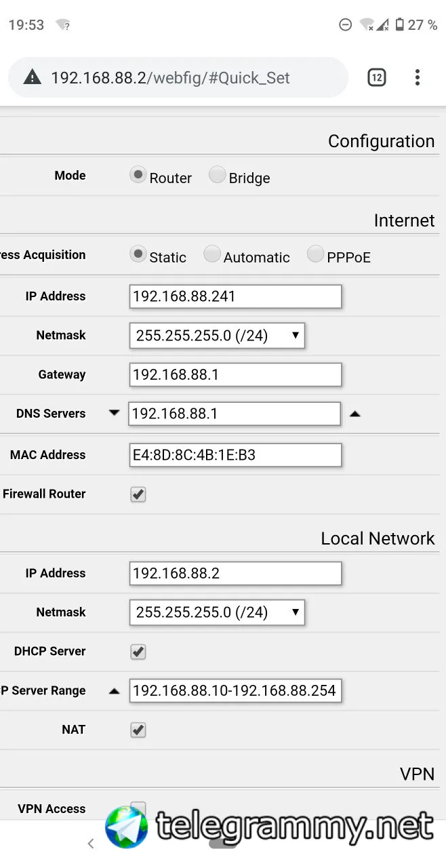Viewport: 446px width, 868px height.
Task: Collapse DHCP Server Range with its arrow
Action: [x=114, y=691]
